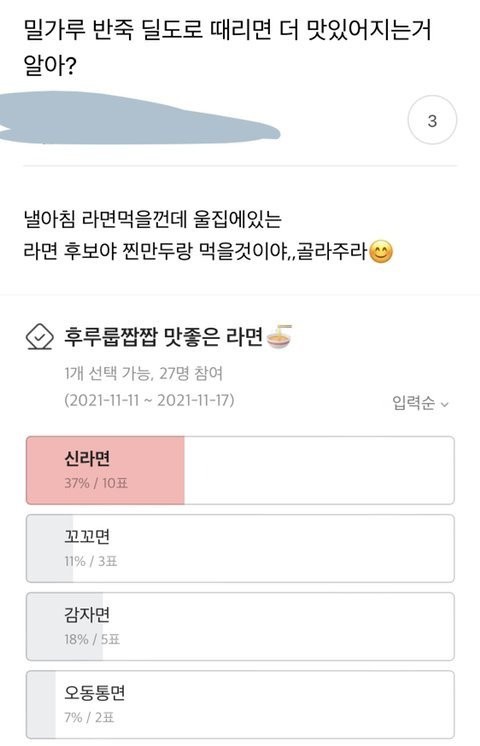The width and height of the screenshot is (480, 746).
Task: Click the pink 신라면 vote progress bar
Action: 105,470
